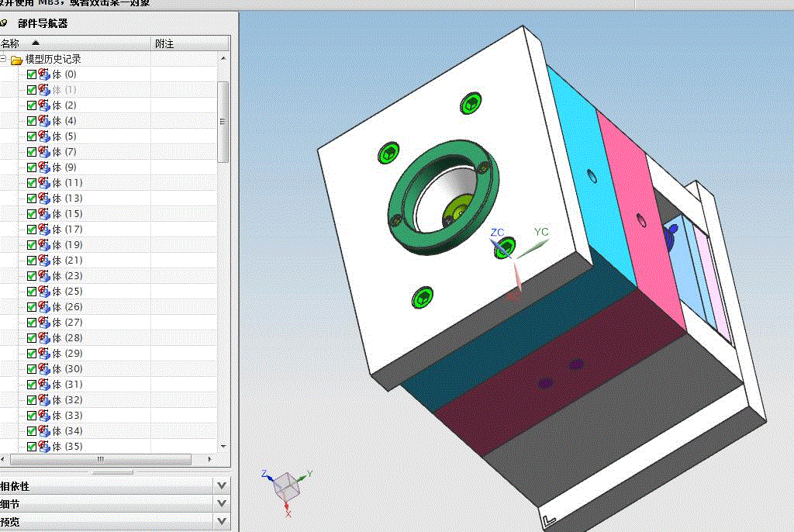Select the 模型历史记录 label
The width and height of the screenshot is (794, 532).
54,59
